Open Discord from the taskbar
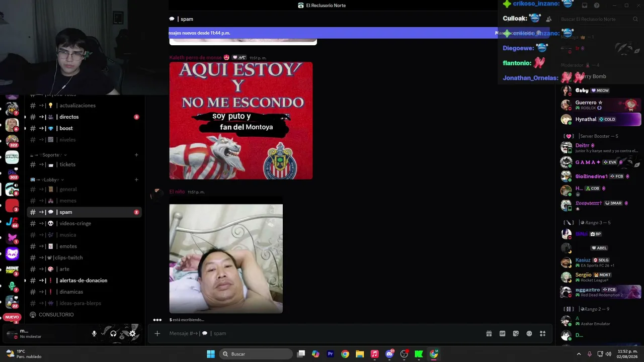Image resolution: width=644 pixels, height=362 pixels. 389,354
